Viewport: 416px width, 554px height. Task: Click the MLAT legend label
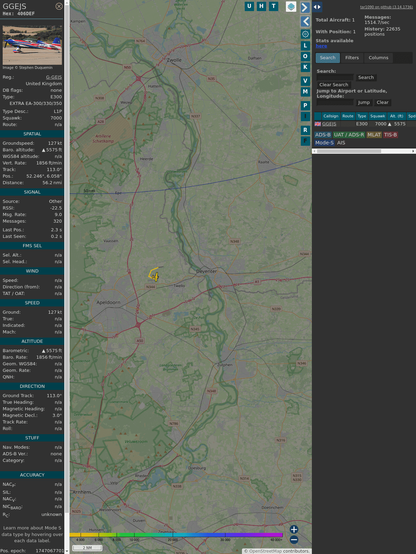374,135
